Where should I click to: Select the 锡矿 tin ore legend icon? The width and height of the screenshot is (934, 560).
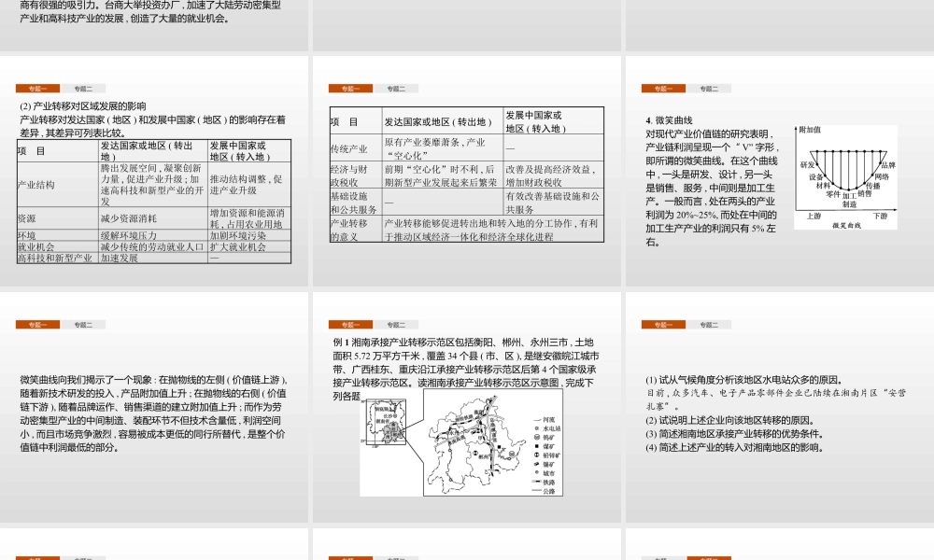(x=536, y=463)
